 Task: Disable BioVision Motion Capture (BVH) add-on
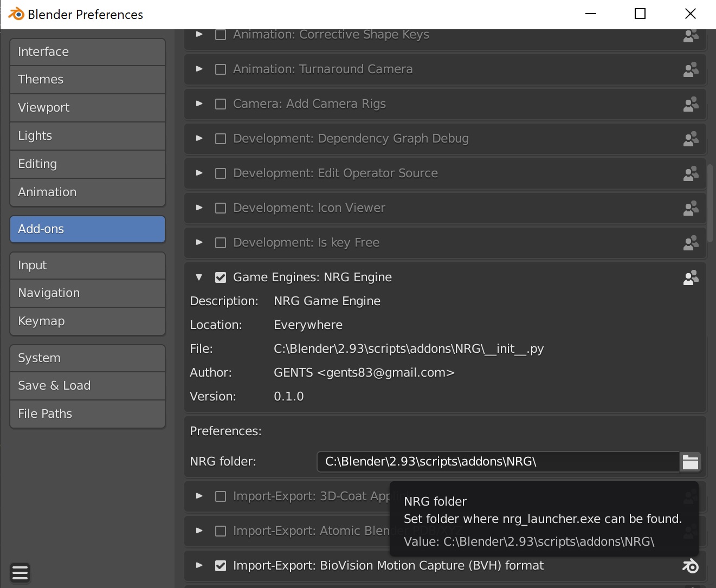[x=221, y=566]
